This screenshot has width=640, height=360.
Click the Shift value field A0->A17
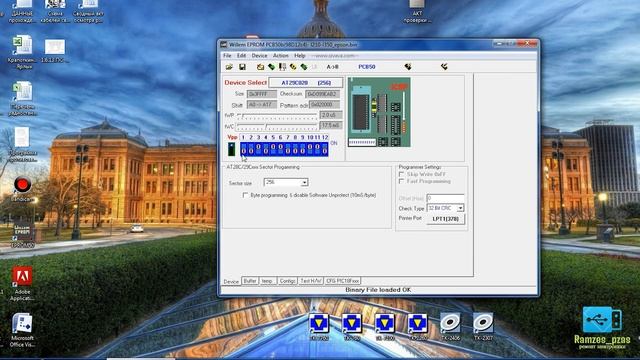[262, 104]
